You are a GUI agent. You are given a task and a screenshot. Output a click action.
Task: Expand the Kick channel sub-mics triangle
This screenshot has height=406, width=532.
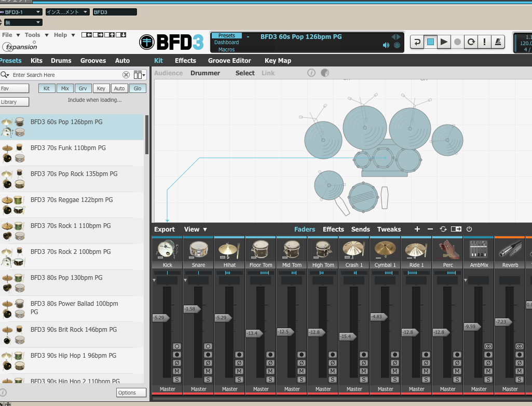point(154,280)
